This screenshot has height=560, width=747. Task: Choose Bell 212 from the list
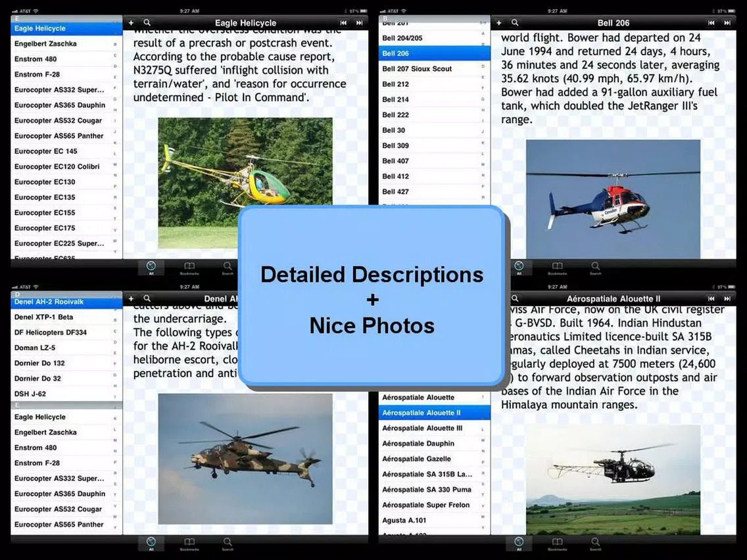pos(434,84)
